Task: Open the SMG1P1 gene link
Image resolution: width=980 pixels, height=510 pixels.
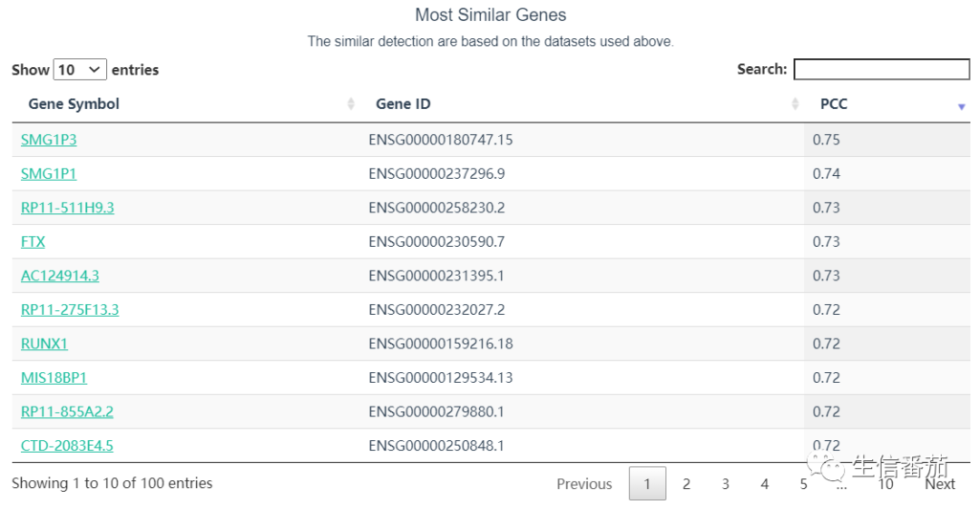Action: pos(49,173)
